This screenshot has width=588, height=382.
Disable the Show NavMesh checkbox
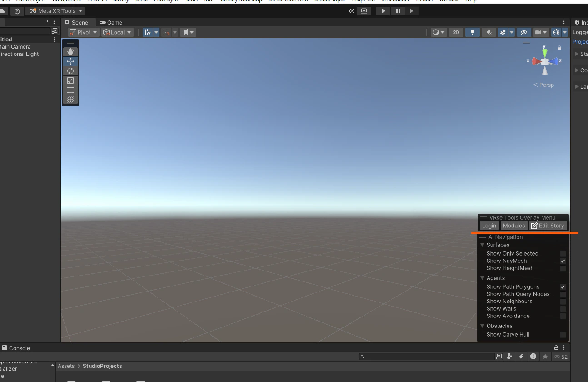[x=563, y=261]
